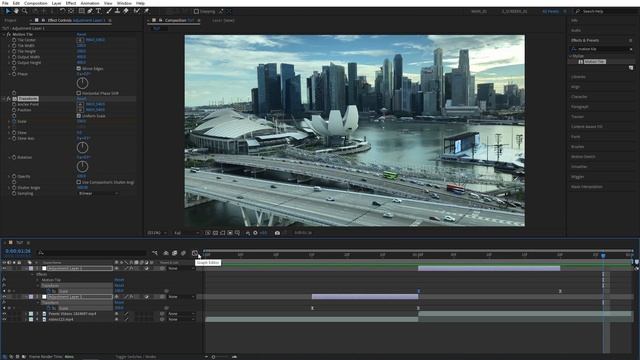
Task: Select the Hand tool
Action: [16, 11]
